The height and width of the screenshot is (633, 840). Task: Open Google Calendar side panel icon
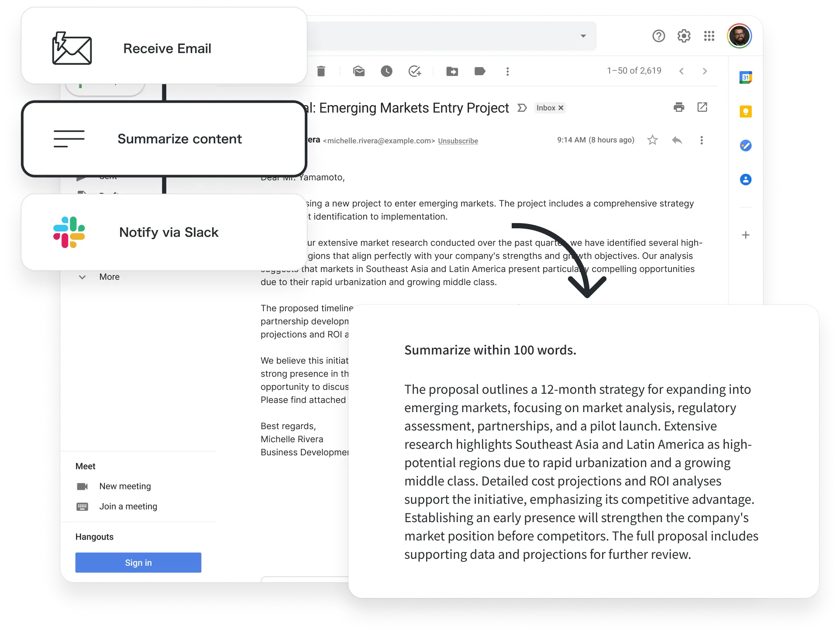tap(745, 78)
